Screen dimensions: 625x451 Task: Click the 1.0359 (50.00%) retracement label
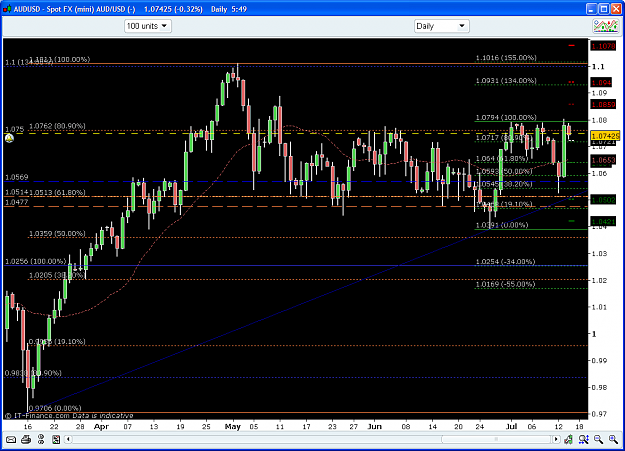click(57, 233)
